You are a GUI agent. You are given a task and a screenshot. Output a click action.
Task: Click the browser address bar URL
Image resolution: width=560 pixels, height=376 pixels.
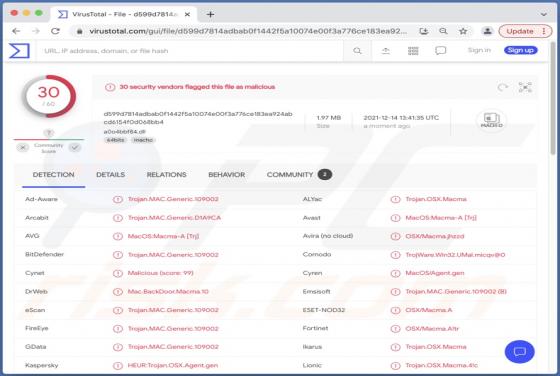pyautogui.click(x=248, y=31)
